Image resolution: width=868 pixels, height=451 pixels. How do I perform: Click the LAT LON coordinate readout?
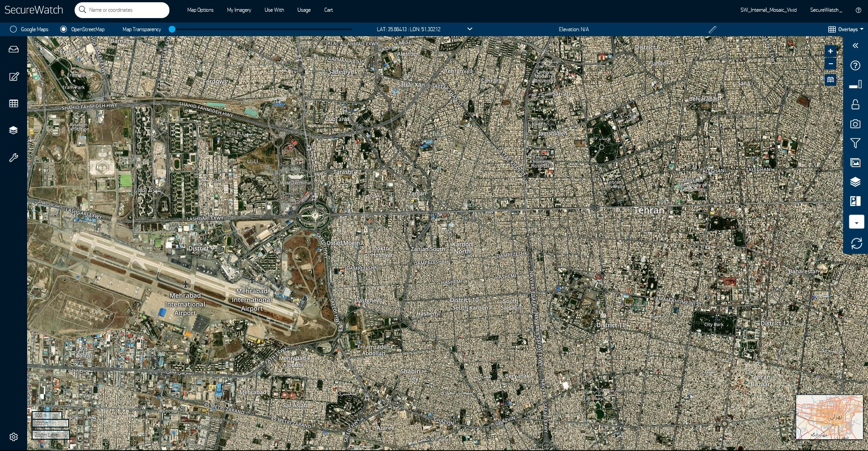(x=408, y=29)
